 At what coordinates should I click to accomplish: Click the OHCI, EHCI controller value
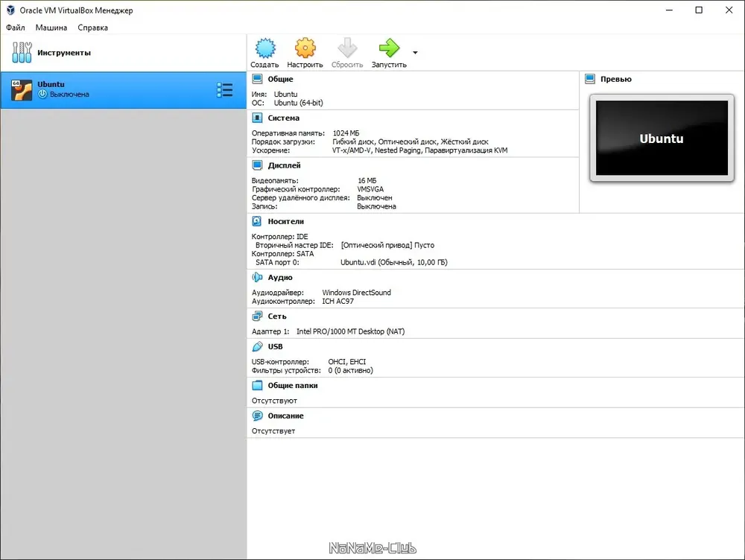click(347, 363)
